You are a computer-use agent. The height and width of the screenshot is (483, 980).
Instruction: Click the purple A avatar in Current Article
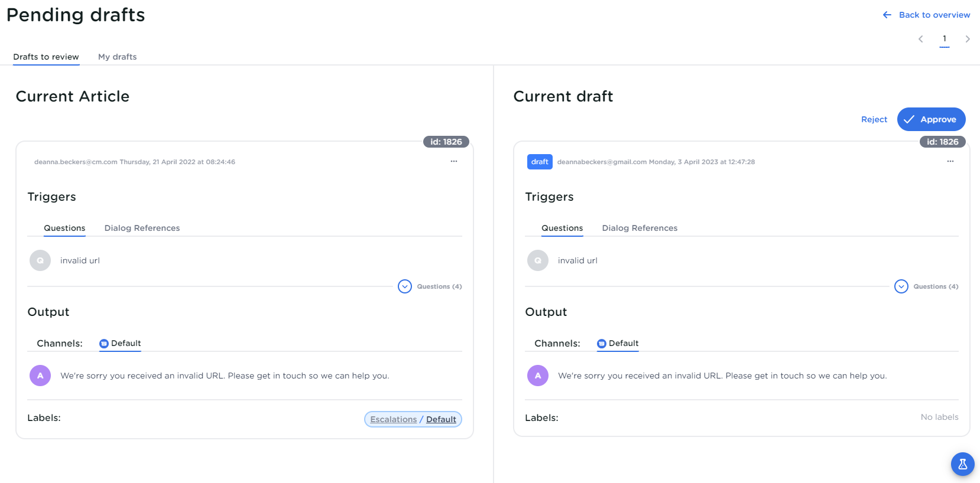(40, 376)
